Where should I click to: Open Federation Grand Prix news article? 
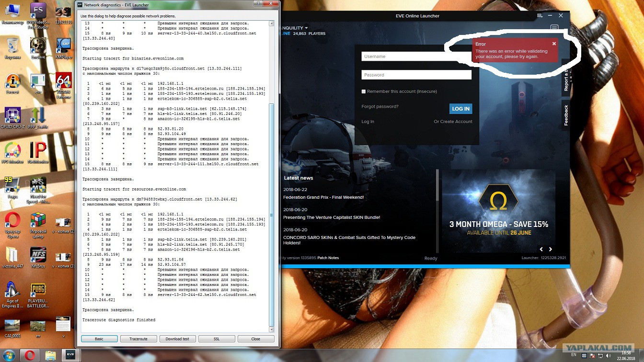click(x=323, y=197)
